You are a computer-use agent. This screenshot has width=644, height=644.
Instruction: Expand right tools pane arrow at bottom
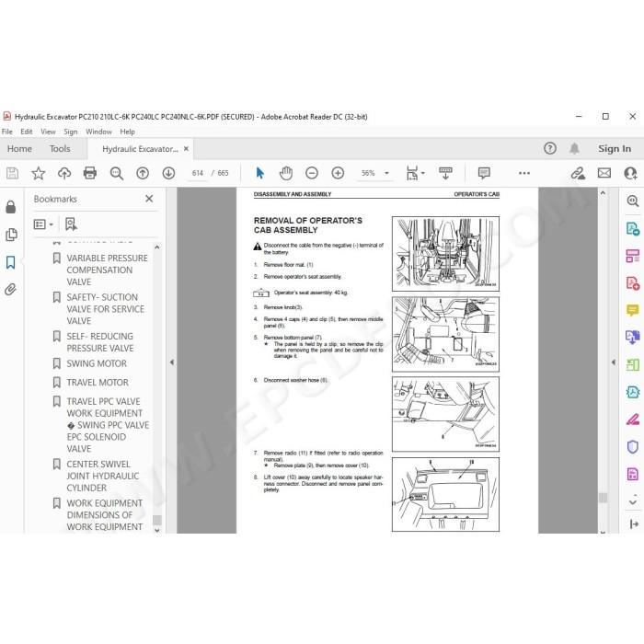coord(634,523)
